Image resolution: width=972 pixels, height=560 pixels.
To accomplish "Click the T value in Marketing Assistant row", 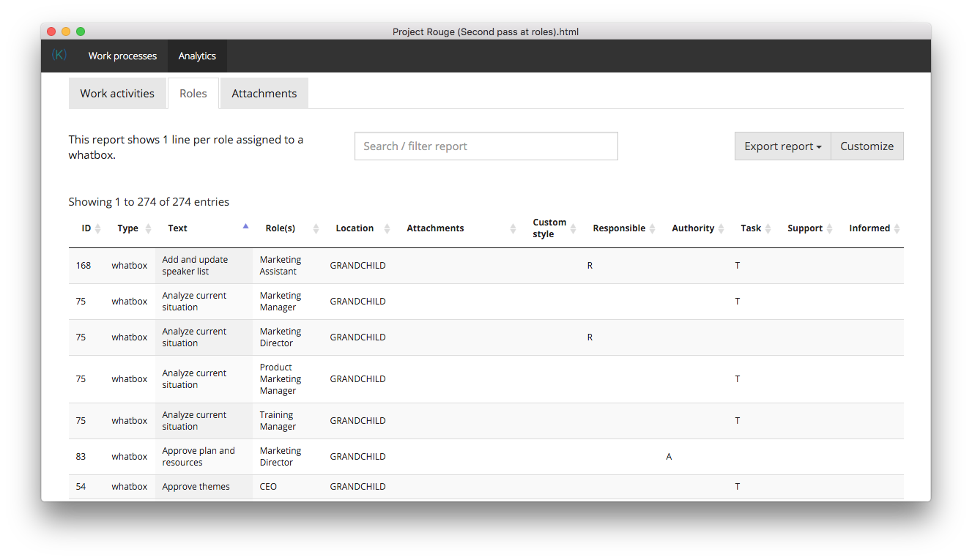I will pos(738,266).
